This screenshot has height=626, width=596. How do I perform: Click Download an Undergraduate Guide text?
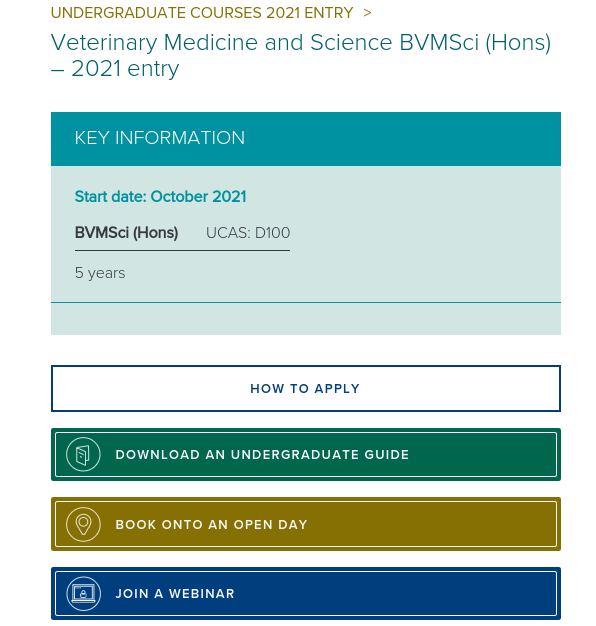[x=262, y=455]
